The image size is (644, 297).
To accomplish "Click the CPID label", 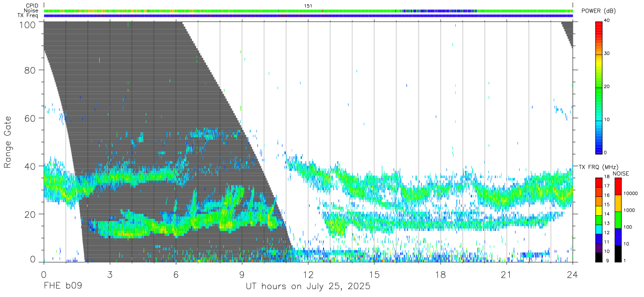I will [32, 5].
